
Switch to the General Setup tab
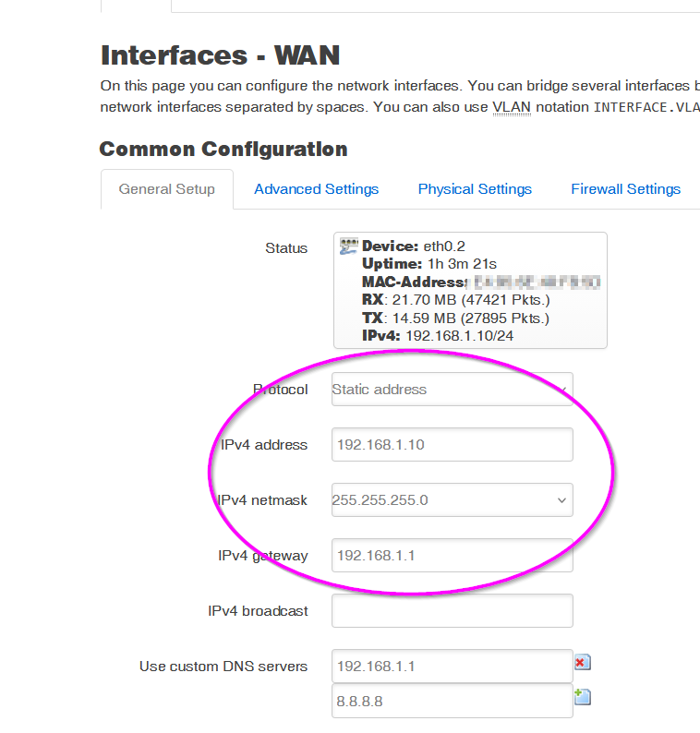click(x=167, y=189)
